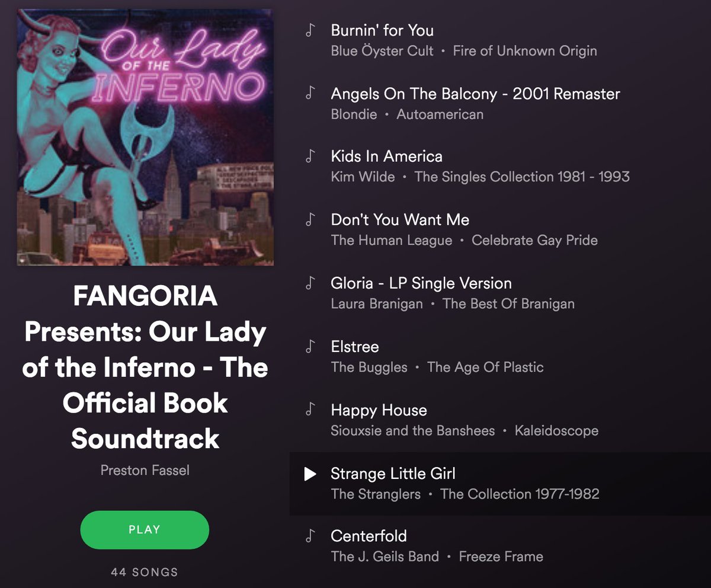Open Preston Fassel's profile link
The height and width of the screenshot is (588, 711).
pos(145,471)
